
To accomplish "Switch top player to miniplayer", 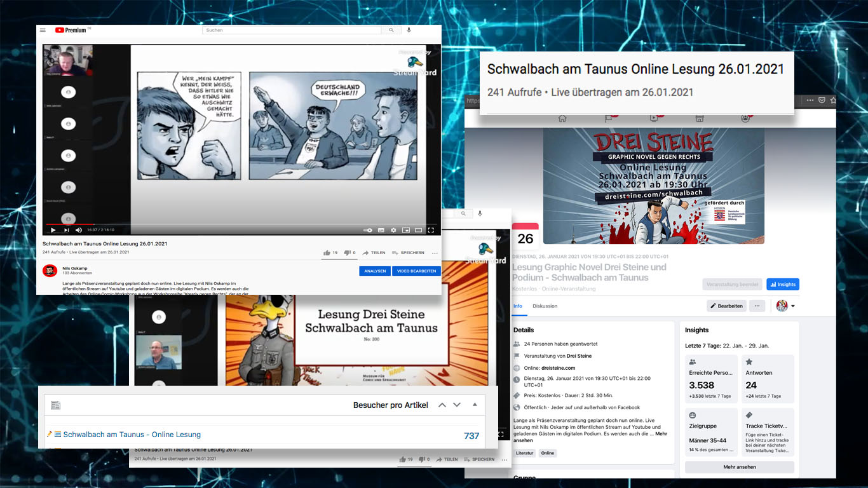I will (x=406, y=230).
